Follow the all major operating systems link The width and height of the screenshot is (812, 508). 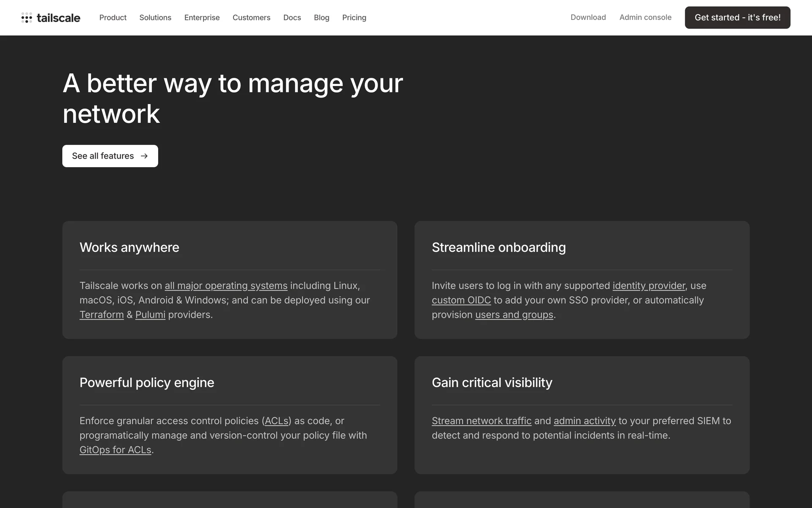coord(226,286)
